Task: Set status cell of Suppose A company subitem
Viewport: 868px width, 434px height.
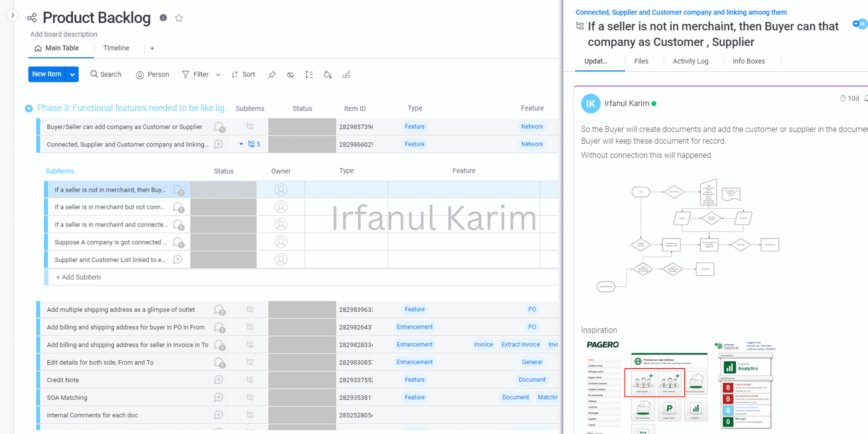Action: (x=223, y=242)
